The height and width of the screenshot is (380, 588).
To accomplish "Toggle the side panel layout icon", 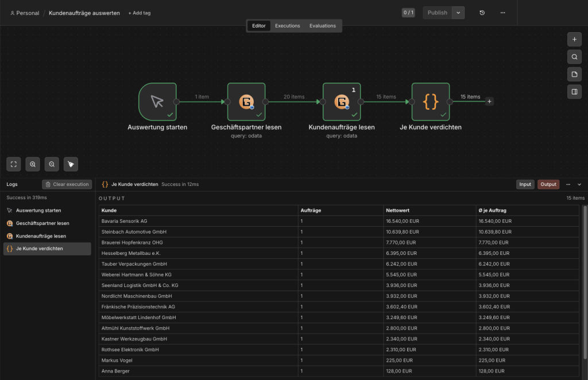I will pyautogui.click(x=574, y=92).
